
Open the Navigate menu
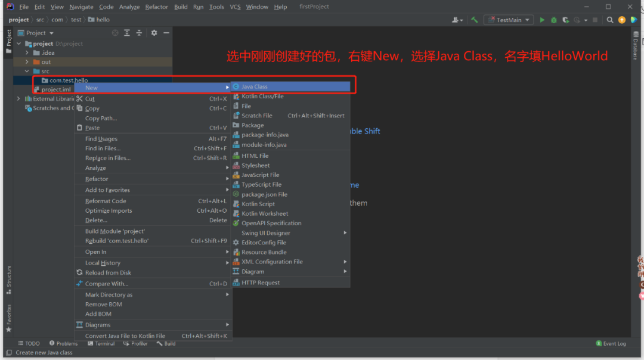pyautogui.click(x=81, y=7)
